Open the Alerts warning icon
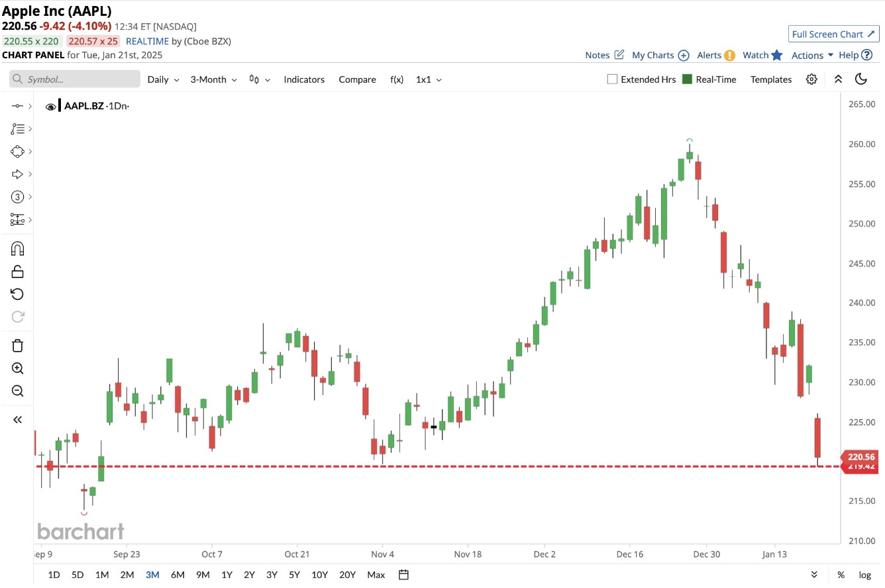885x588 pixels. (729, 56)
